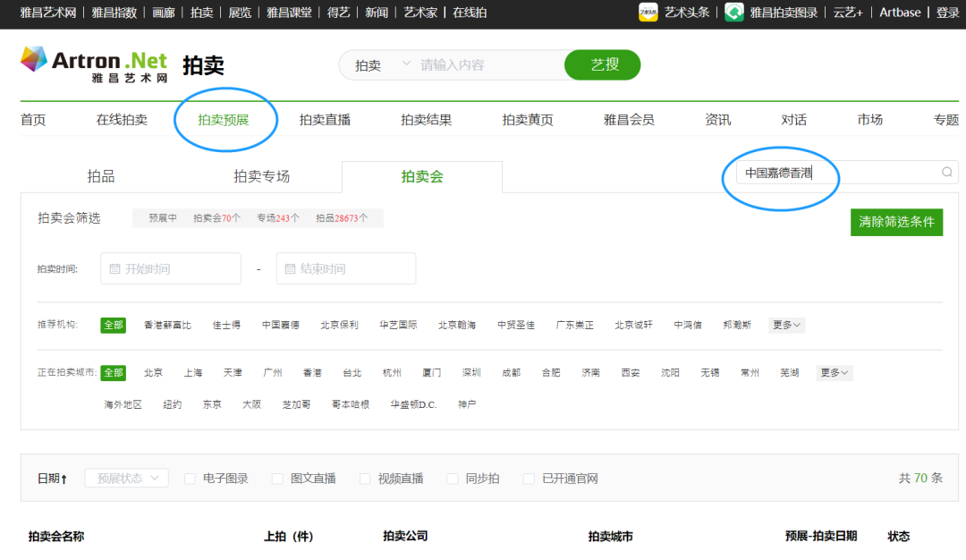The width and height of the screenshot is (966, 560).
Task: Filter city by 上海
Action: 193,373
